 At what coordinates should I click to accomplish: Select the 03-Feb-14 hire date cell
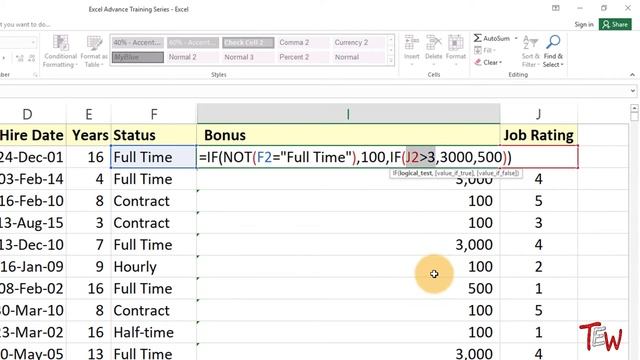(33, 179)
